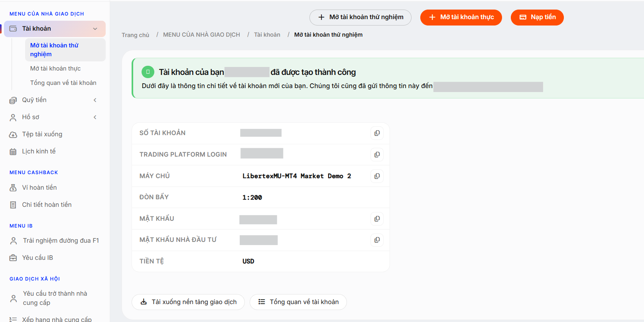Go to Trang chủ breadcrumb link
Viewport: 644px width, 322px height.
tap(136, 35)
